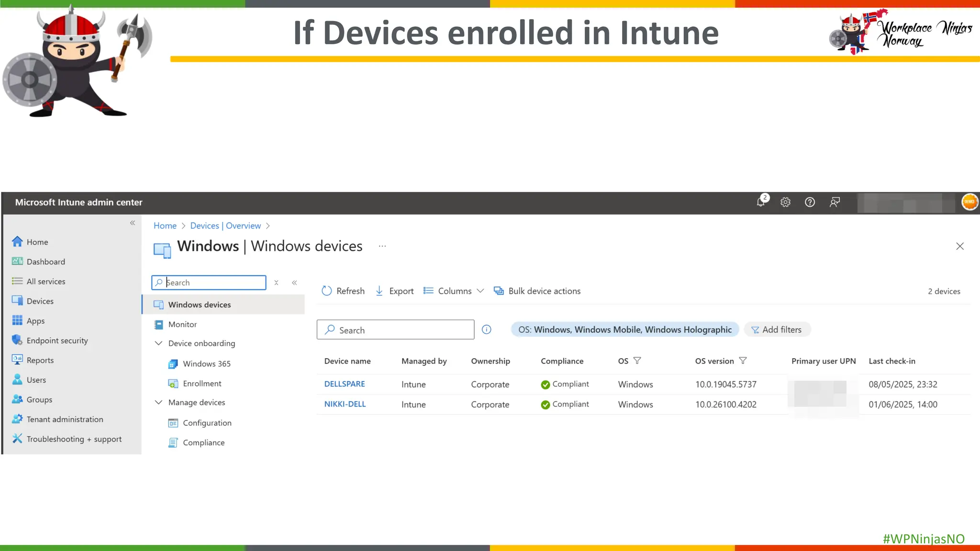Collapse the Device onboarding section
Viewport: 980px width, 551px height.
158,343
